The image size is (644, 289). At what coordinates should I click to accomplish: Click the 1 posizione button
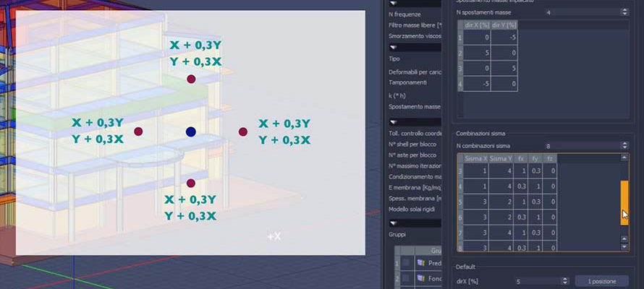[x=602, y=281]
